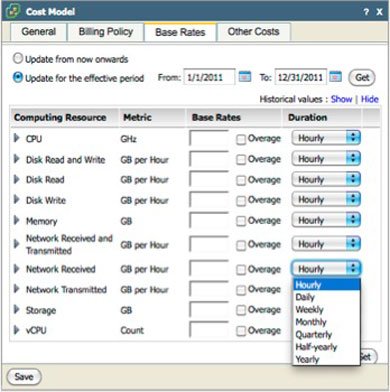Viewport: 390px width, 392px height.
Task: Choose Hourly in the dropdown list
Action: pos(326,285)
